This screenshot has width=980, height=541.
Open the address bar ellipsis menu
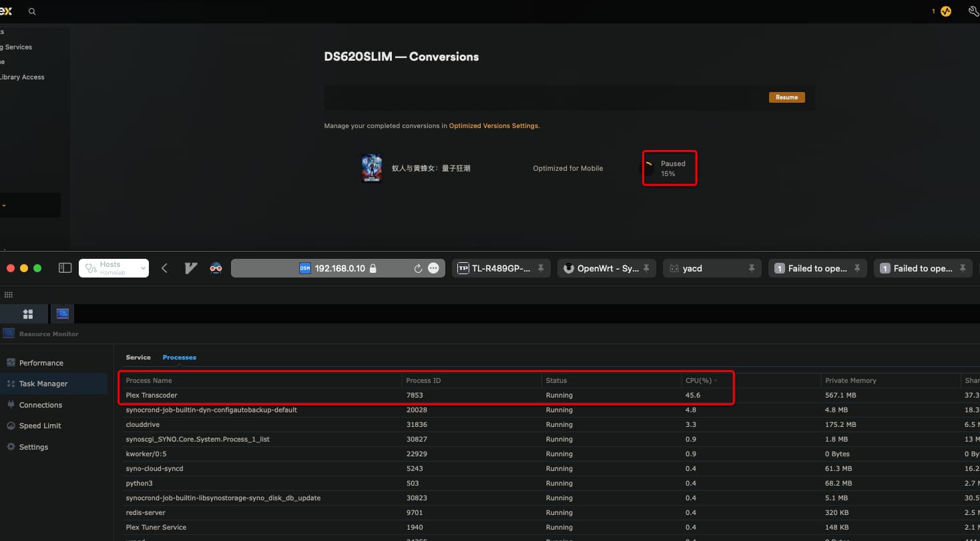coord(433,268)
